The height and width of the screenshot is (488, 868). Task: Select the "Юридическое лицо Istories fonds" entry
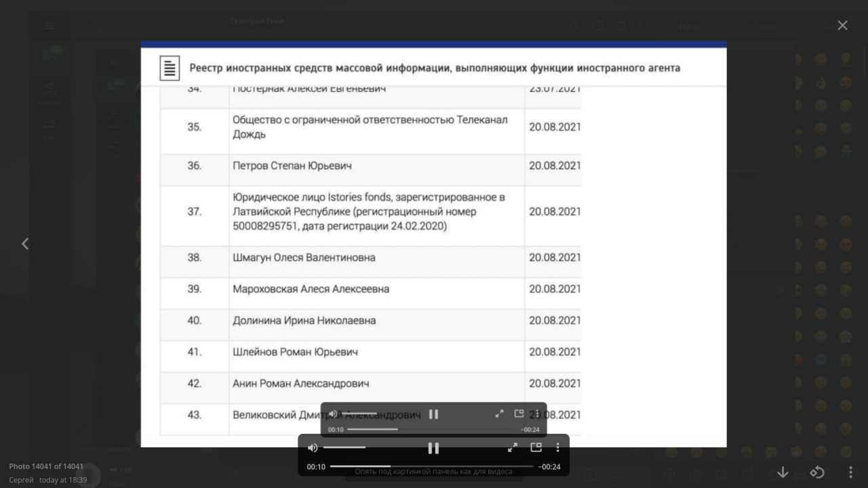point(369,211)
